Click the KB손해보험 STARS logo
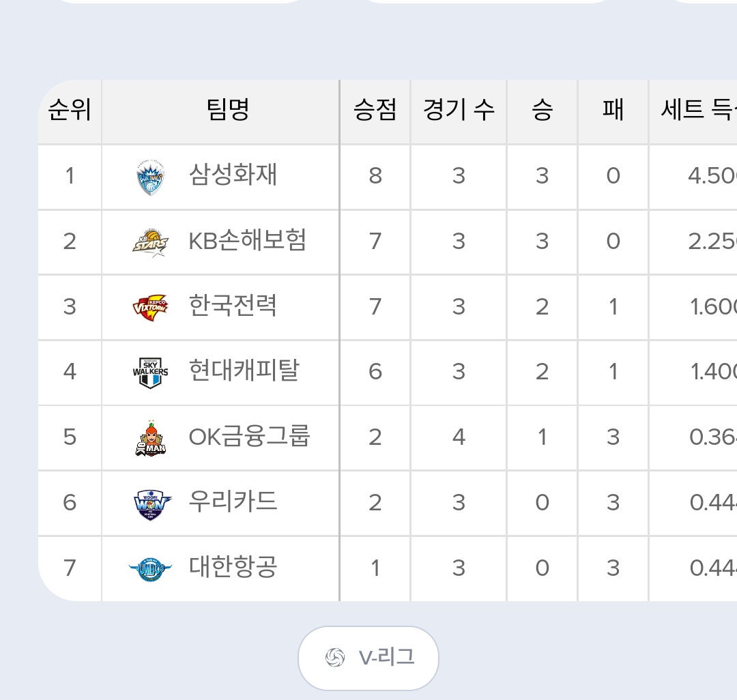This screenshot has height=700, width=737. 151,242
